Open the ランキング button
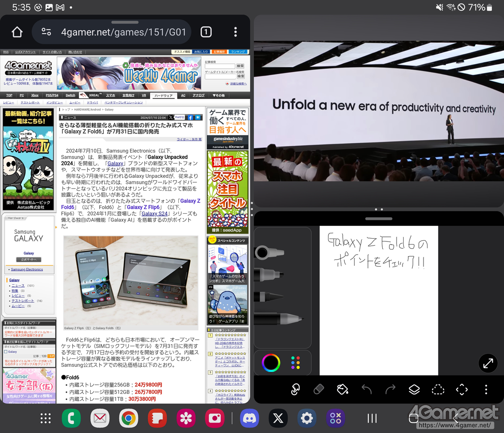The width and height of the screenshot is (504, 433). (238, 52)
